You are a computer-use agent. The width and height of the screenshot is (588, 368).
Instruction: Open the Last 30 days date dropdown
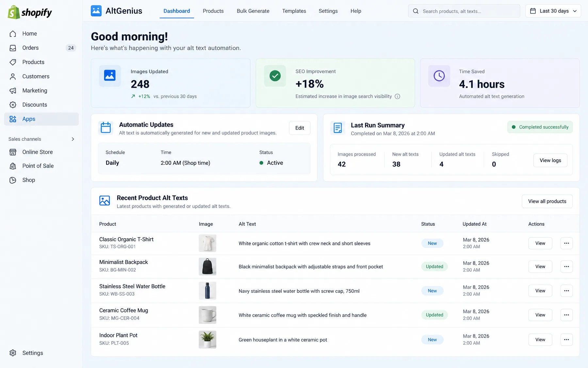(x=553, y=11)
